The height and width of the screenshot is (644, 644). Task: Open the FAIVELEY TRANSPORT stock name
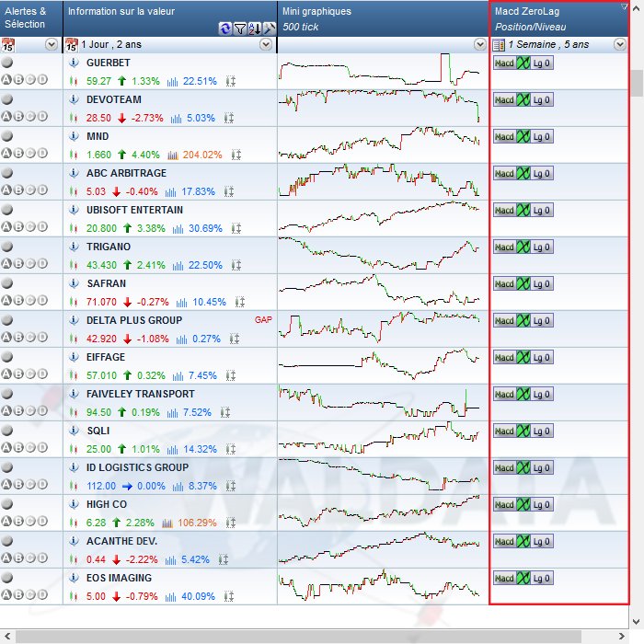[141, 394]
